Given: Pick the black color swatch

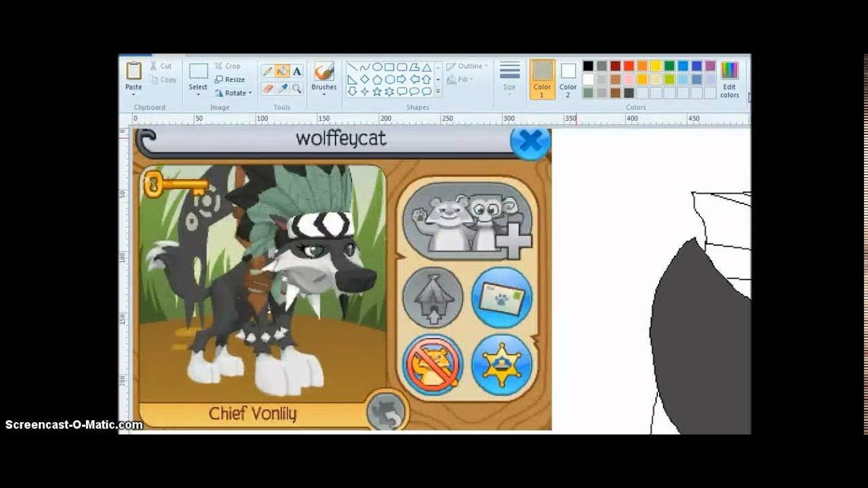Looking at the screenshot, I should click(x=588, y=66).
